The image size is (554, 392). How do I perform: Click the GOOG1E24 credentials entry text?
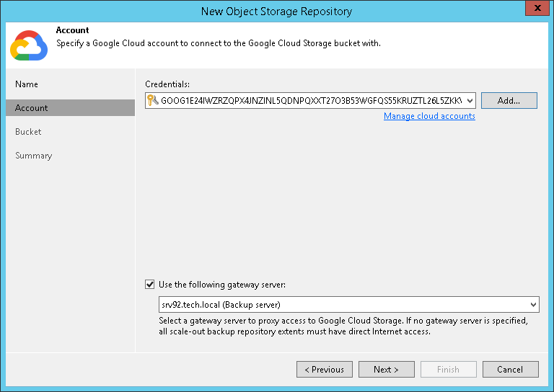310,101
